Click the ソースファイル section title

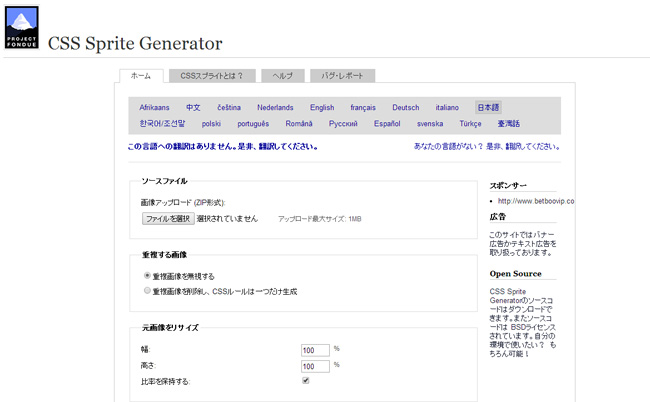click(x=165, y=181)
